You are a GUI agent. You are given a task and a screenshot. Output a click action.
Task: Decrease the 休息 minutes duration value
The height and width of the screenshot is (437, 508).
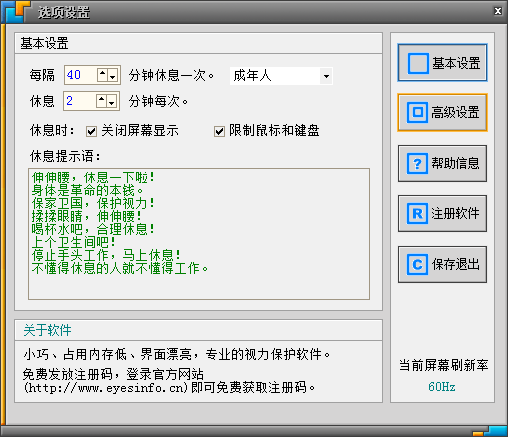click(112, 101)
